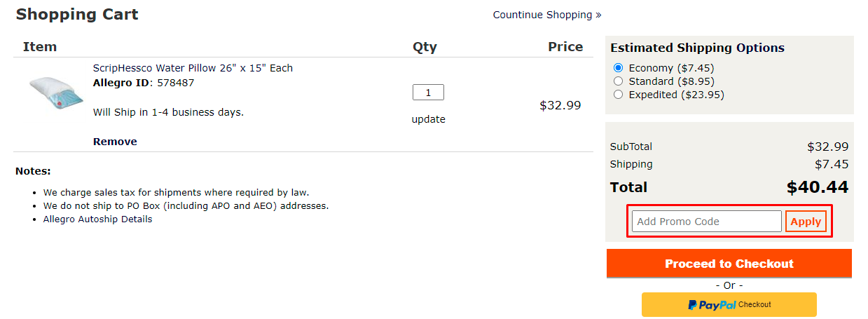This screenshot has width=868, height=319.
Task: Click the Apply promo button
Action: [806, 222]
